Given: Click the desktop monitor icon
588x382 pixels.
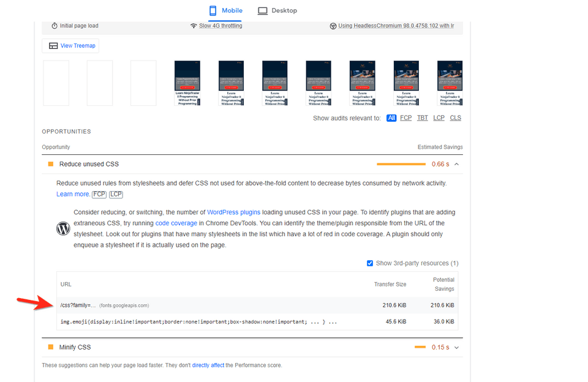Looking at the screenshot, I should [x=263, y=11].
